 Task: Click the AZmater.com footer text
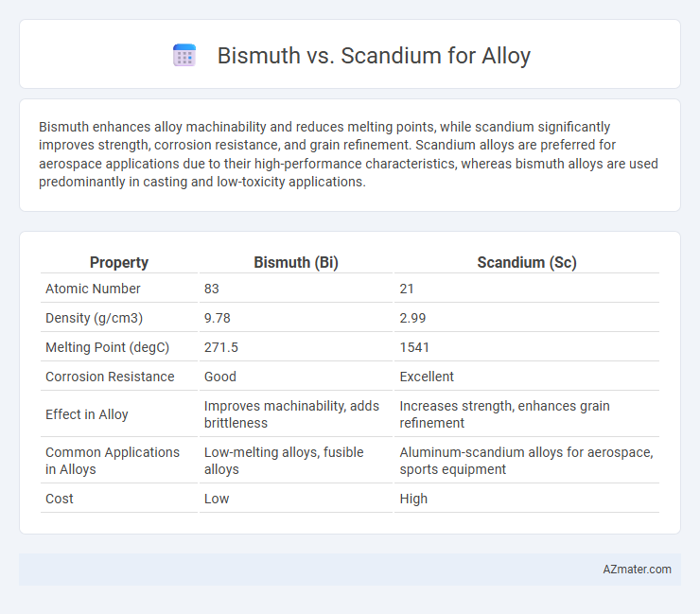click(637, 570)
